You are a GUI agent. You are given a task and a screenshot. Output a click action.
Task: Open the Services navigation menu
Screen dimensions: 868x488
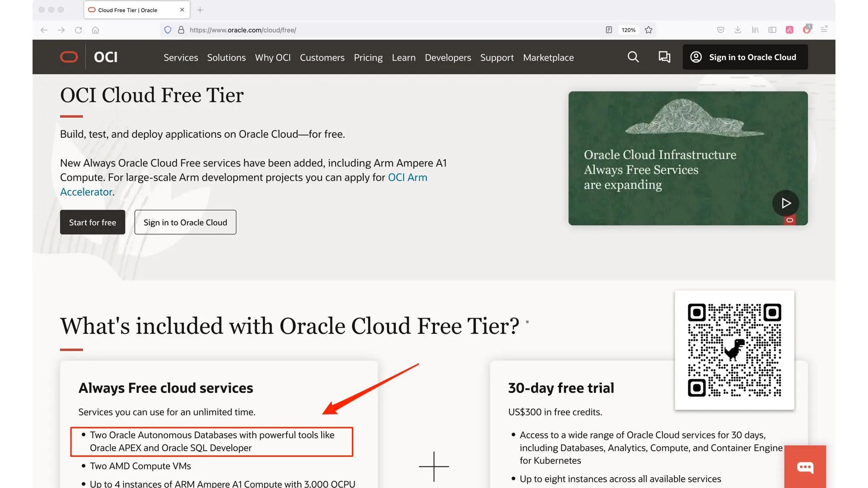[x=181, y=58]
